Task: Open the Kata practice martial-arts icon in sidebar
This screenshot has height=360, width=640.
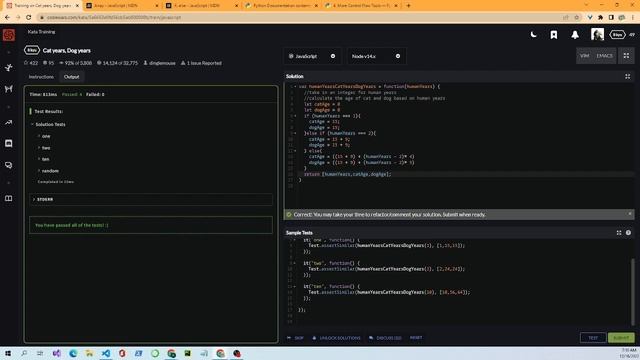Action: pos(9,68)
